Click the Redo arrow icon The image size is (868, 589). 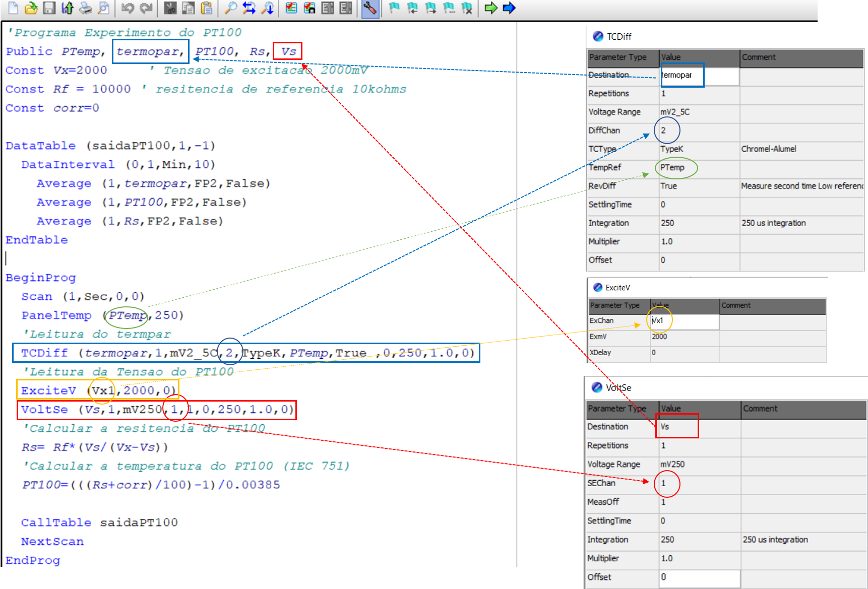[146, 8]
